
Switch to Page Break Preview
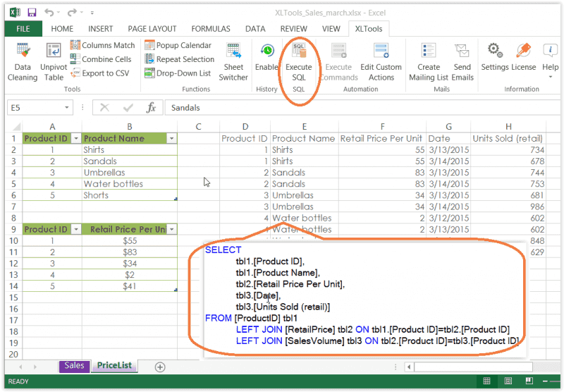(x=529, y=381)
